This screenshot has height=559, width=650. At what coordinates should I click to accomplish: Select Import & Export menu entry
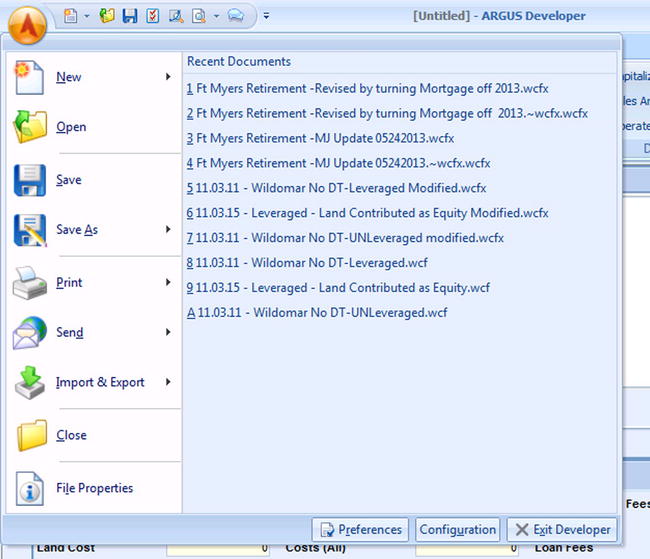(100, 382)
